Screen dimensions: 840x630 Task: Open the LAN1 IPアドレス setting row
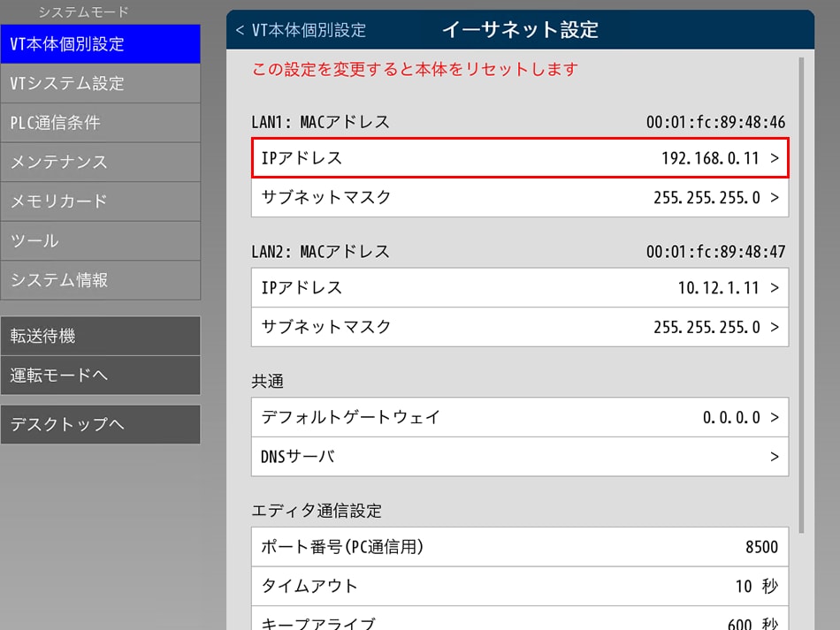(x=520, y=159)
